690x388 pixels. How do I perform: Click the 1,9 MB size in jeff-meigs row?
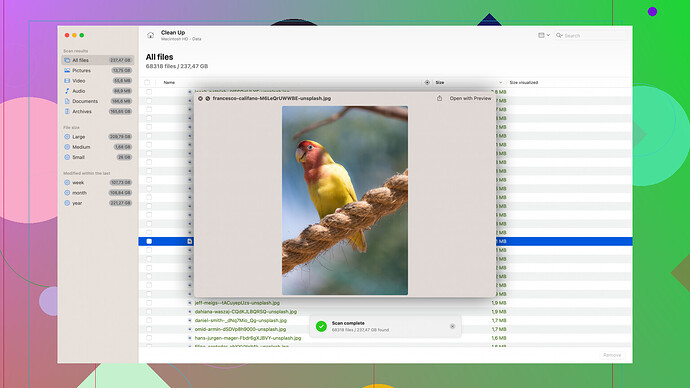(499, 303)
